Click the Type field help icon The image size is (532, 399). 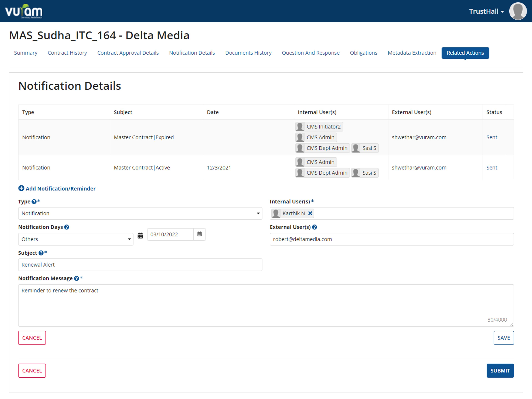pyautogui.click(x=34, y=202)
